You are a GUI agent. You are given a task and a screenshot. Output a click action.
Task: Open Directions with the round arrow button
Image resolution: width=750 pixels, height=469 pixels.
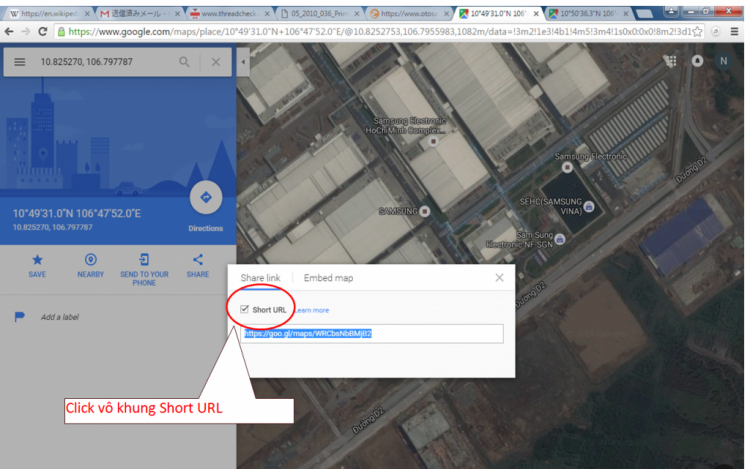pyautogui.click(x=206, y=197)
